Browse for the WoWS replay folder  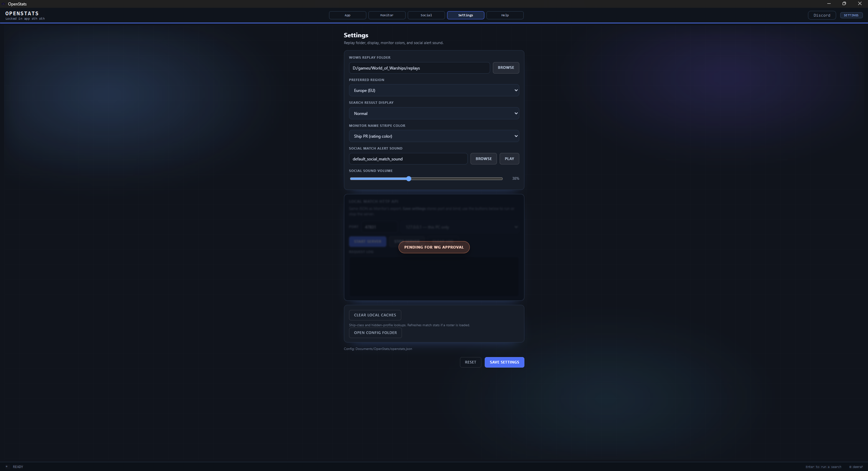tap(506, 67)
